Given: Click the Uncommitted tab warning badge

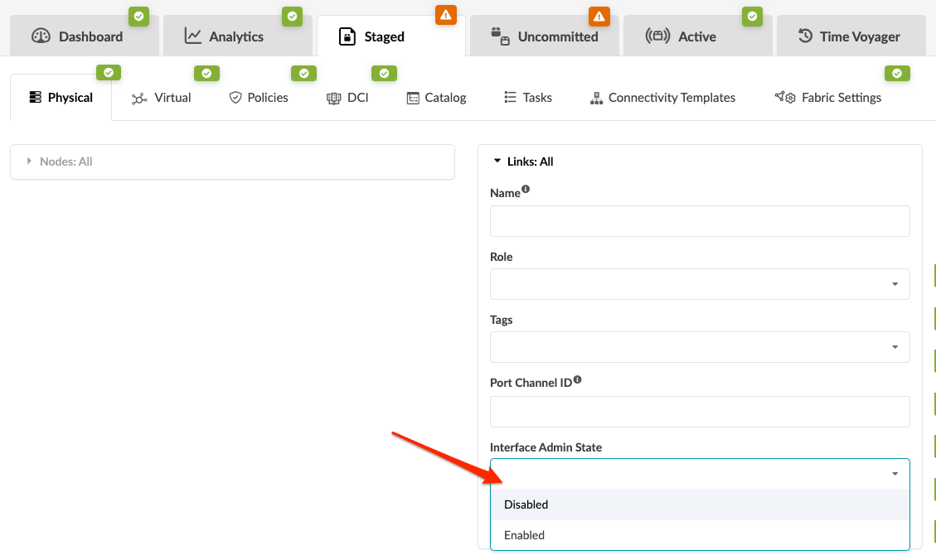Looking at the screenshot, I should click(x=599, y=16).
